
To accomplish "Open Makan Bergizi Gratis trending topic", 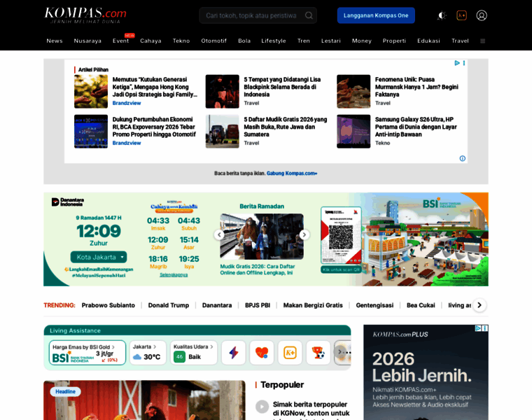I will pyautogui.click(x=313, y=305).
